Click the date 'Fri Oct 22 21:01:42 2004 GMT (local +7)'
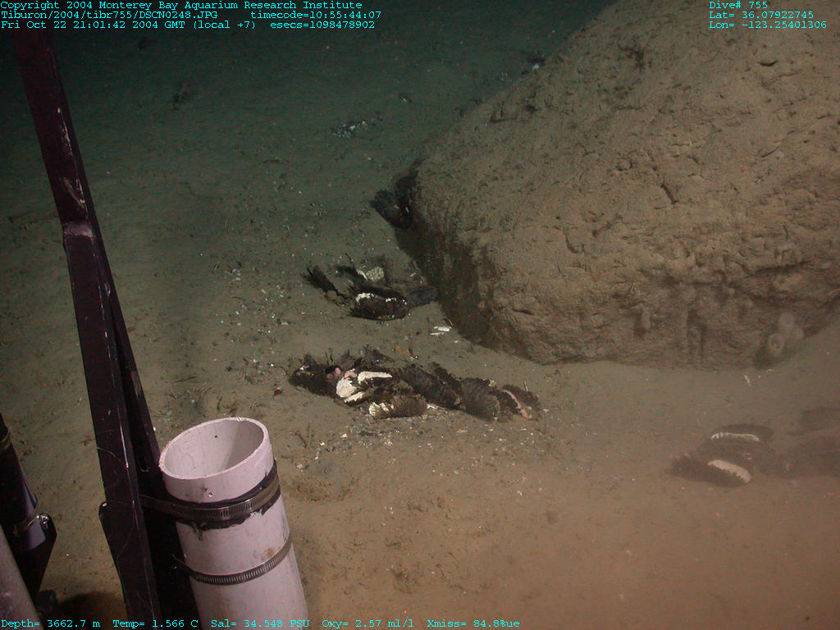This screenshot has height=630, width=840. pos(129,25)
